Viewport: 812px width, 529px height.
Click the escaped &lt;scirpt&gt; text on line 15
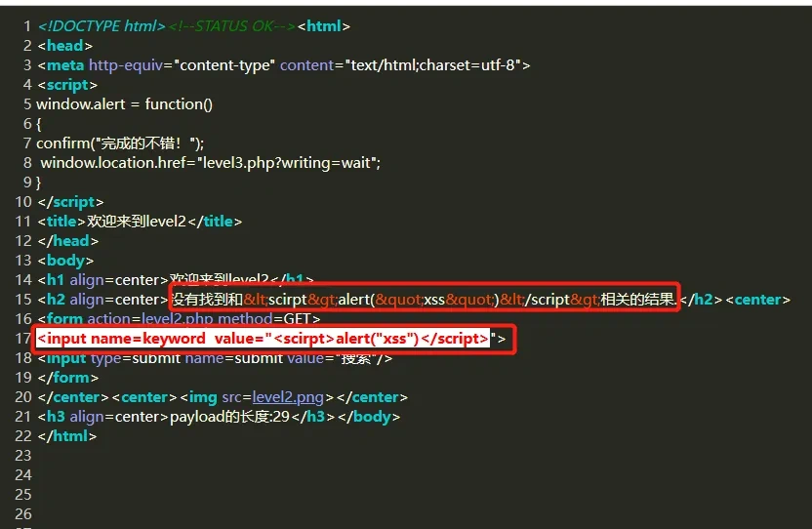pos(291,300)
